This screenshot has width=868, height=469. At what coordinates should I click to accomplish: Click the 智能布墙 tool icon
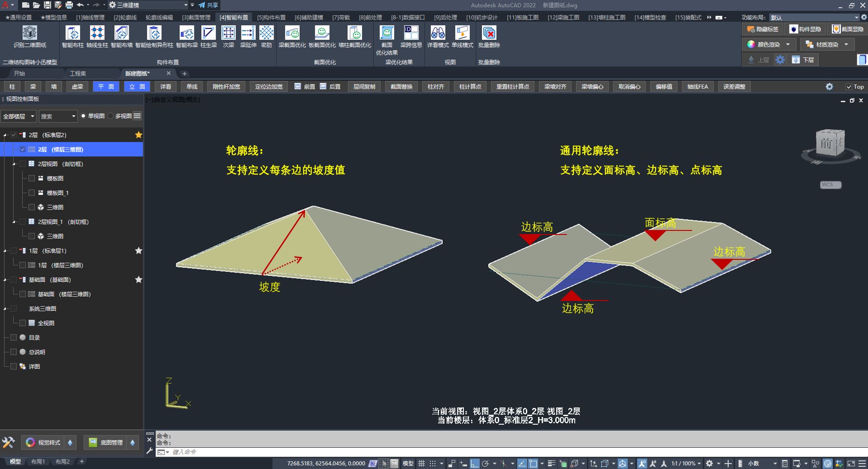(121, 33)
